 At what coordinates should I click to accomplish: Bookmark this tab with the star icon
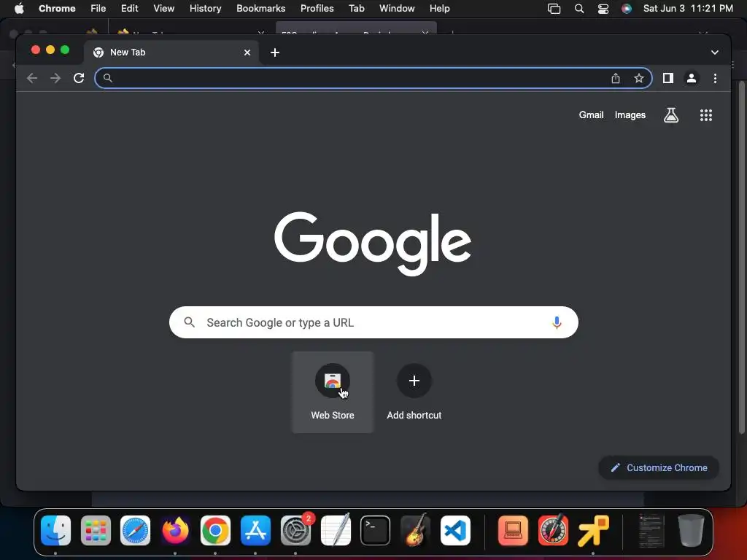(639, 78)
